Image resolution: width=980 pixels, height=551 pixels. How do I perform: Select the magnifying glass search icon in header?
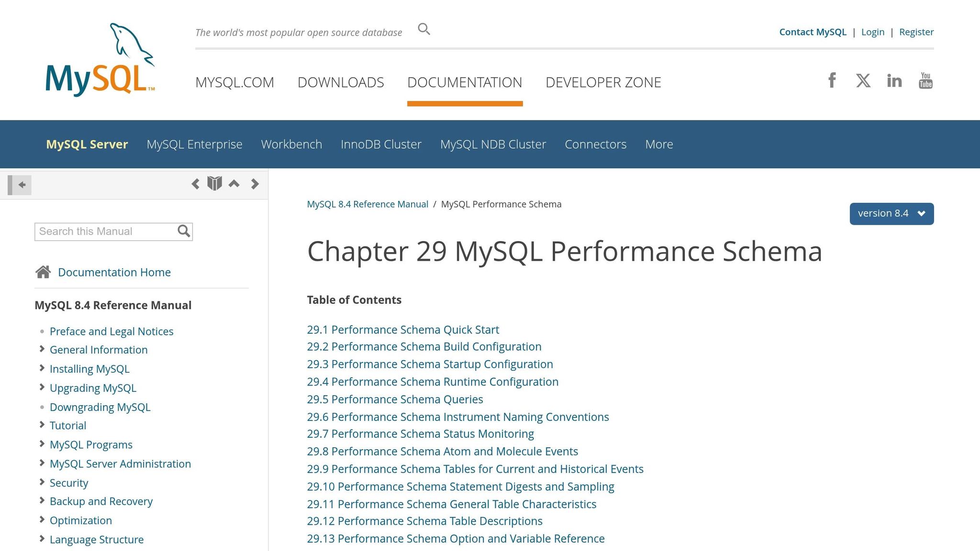pos(424,29)
